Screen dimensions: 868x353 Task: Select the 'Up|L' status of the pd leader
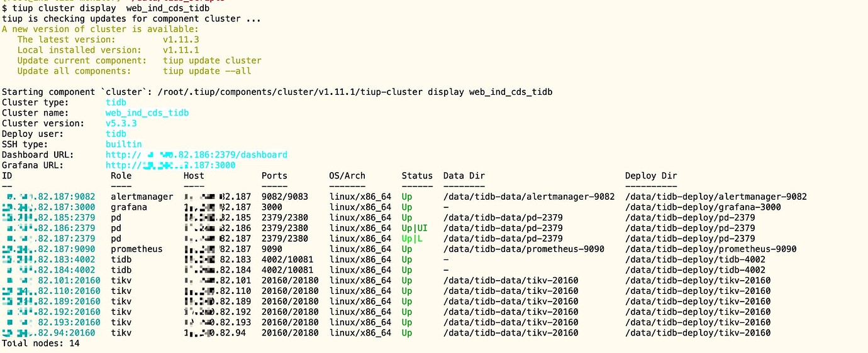coord(412,239)
